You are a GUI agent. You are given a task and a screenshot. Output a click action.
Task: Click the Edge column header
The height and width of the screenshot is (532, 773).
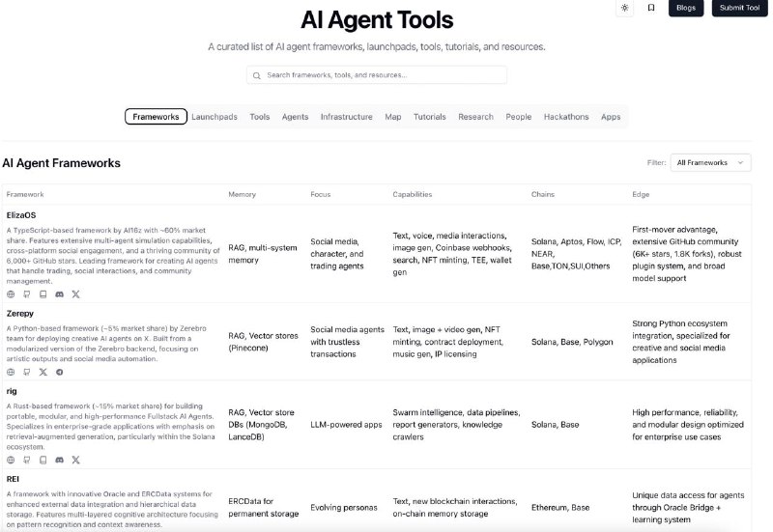(641, 195)
